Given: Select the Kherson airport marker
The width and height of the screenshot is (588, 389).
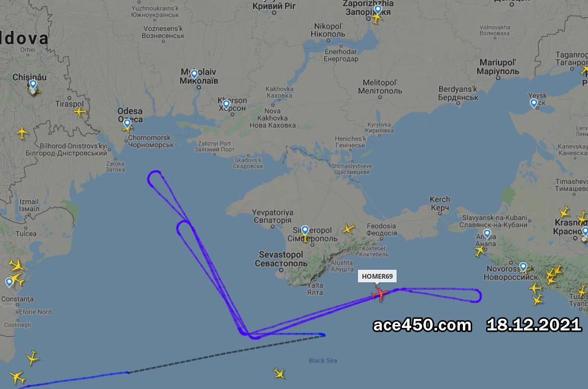Looking at the screenshot, I should pyautogui.click(x=226, y=104).
